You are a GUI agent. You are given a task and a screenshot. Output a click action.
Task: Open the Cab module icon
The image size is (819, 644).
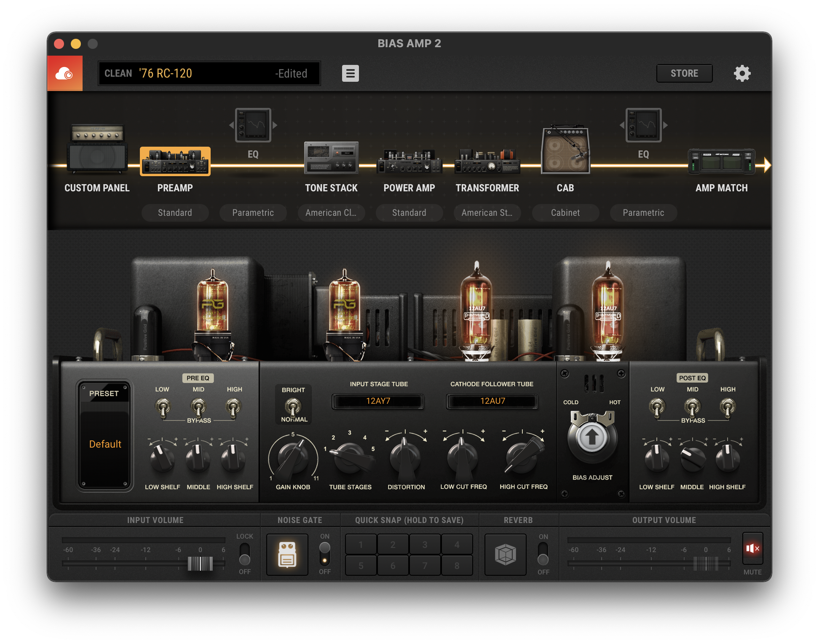click(565, 151)
